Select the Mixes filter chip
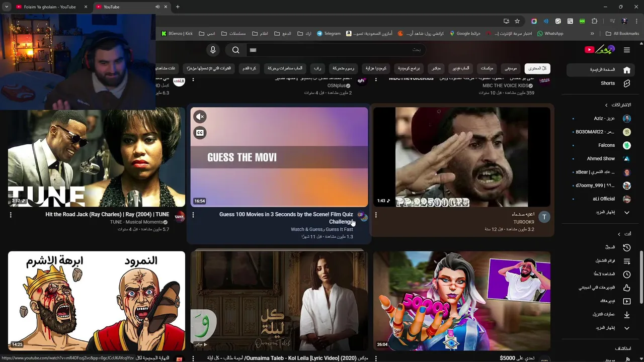Viewport: 644px width, 362px height. pyautogui.click(x=487, y=68)
